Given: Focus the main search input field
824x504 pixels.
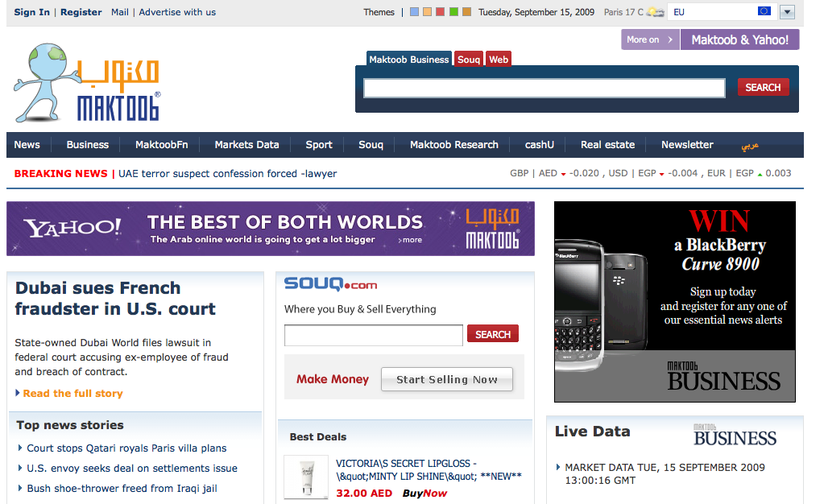Looking at the screenshot, I should click(x=545, y=88).
